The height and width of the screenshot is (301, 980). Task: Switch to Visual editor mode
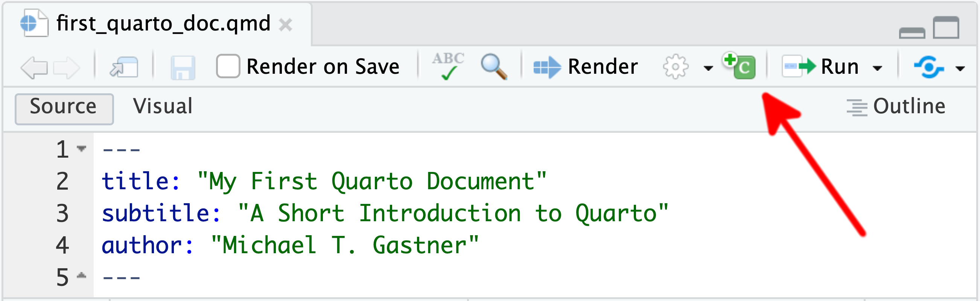coord(163,106)
